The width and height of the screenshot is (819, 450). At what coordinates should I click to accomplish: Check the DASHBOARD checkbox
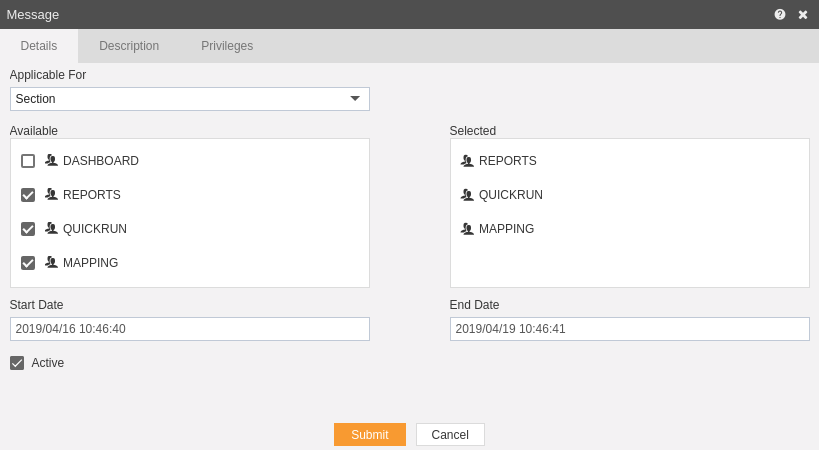pyautogui.click(x=28, y=161)
